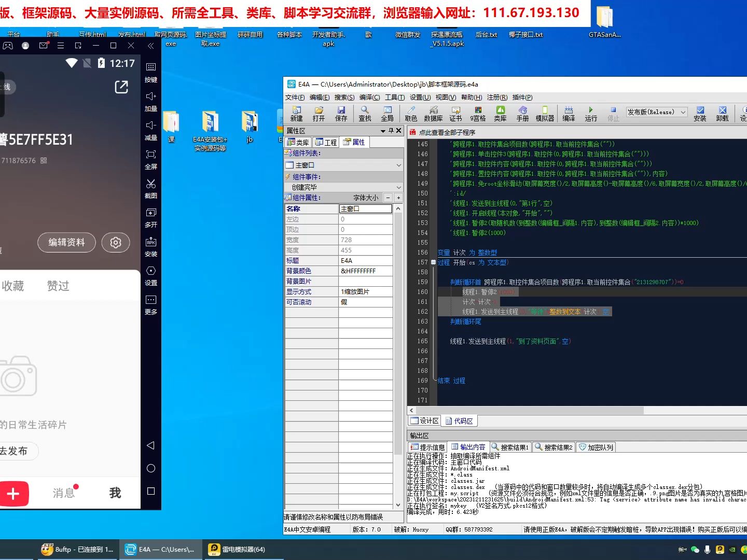Viewport: 747px width, 560px height.
Task: Tap the Android home circle in emulator
Action: coord(151,468)
